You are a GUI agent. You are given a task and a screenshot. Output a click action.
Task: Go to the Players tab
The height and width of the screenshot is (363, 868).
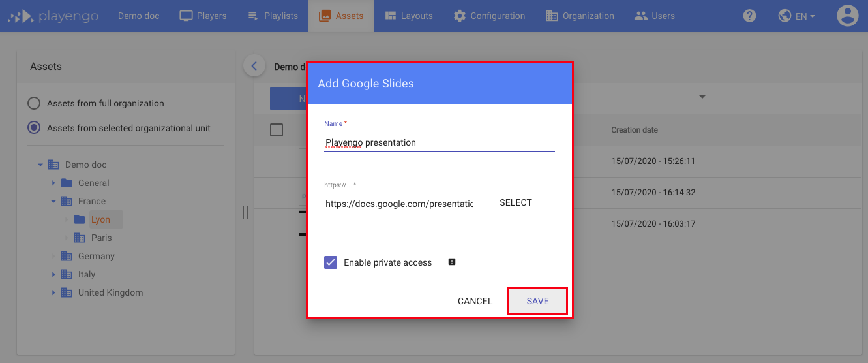click(x=203, y=16)
